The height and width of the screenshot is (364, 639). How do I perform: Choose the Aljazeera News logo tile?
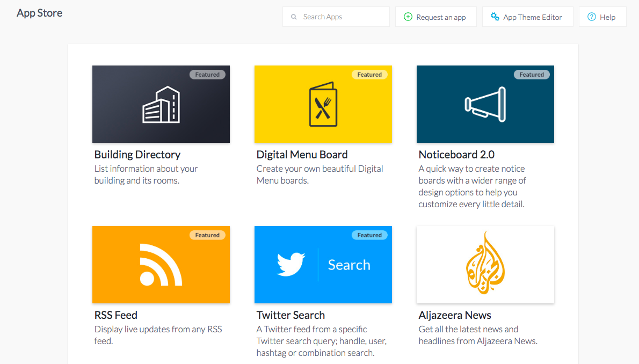coord(485,265)
